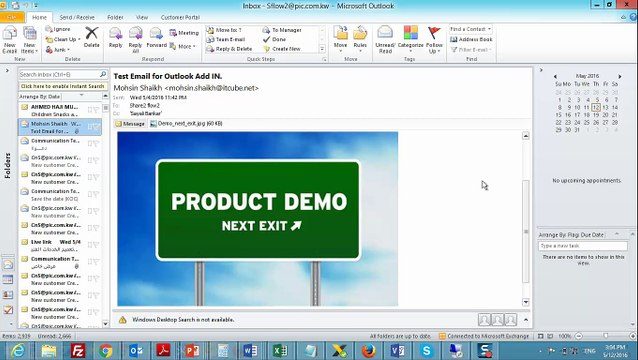
Task: Go to next month in calendar
Action: [620, 76]
